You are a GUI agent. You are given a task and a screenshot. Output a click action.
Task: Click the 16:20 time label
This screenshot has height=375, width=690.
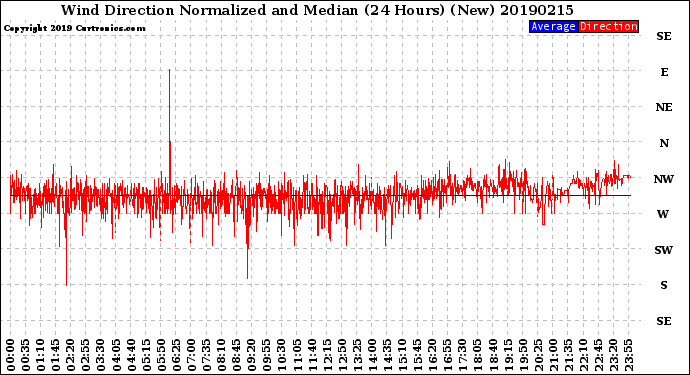pyautogui.click(x=432, y=355)
